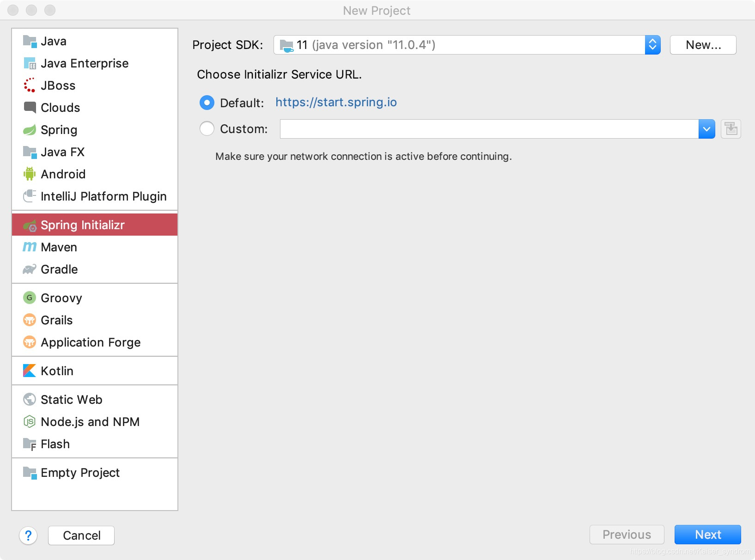The image size is (755, 560).
Task: Click the Grails icon
Action: pos(30,320)
